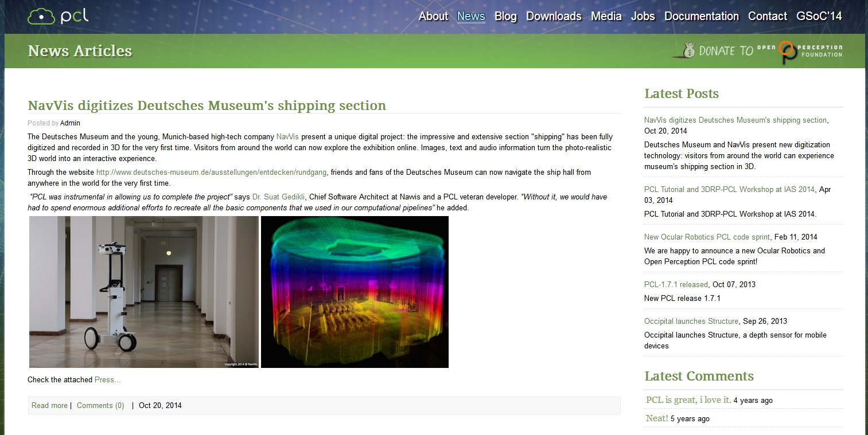Open the GSoC'14 page
This screenshot has width=868, height=435.
click(x=819, y=16)
